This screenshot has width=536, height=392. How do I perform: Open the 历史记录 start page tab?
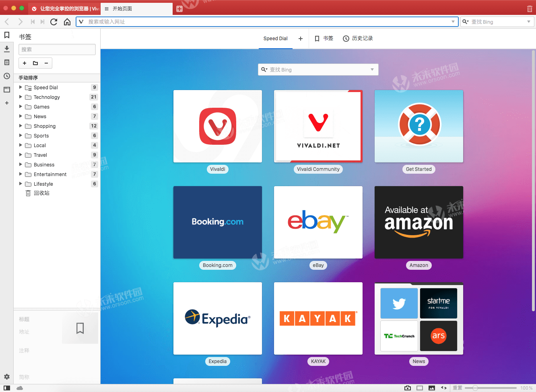click(358, 39)
